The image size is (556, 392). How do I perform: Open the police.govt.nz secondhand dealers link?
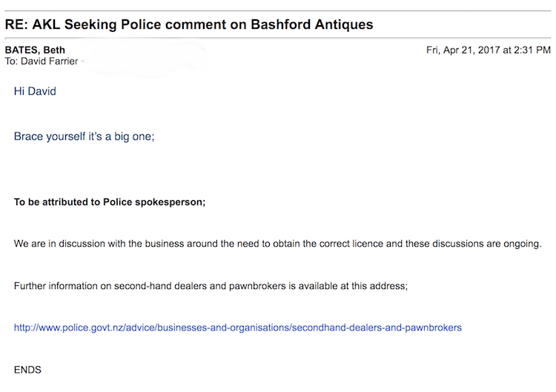pyautogui.click(x=237, y=327)
